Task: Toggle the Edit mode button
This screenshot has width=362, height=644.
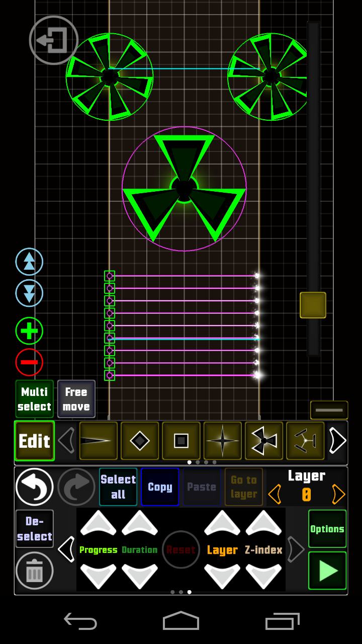Action: tap(34, 441)
